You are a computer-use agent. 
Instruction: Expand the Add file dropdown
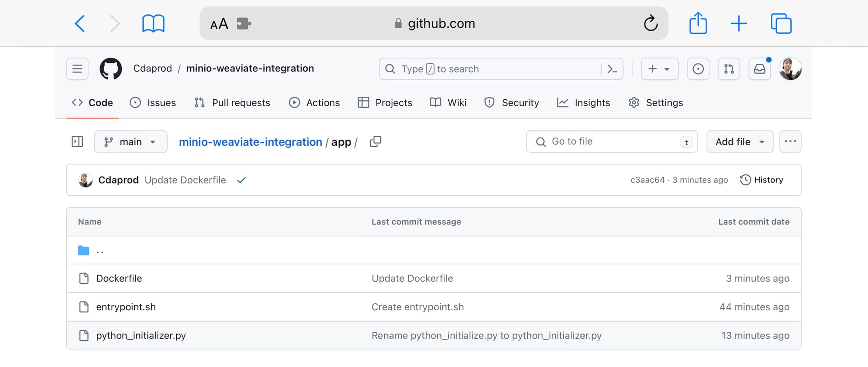(x=740, y=142)
